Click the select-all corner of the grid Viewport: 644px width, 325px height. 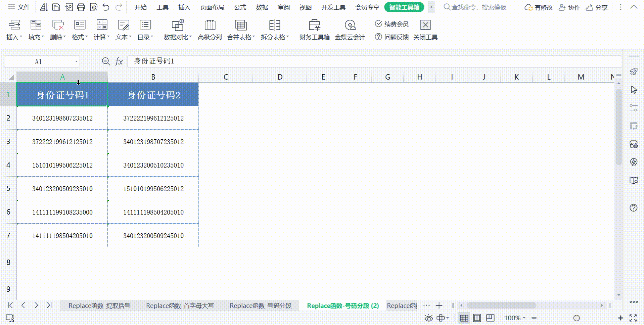(x=11, y=77)
